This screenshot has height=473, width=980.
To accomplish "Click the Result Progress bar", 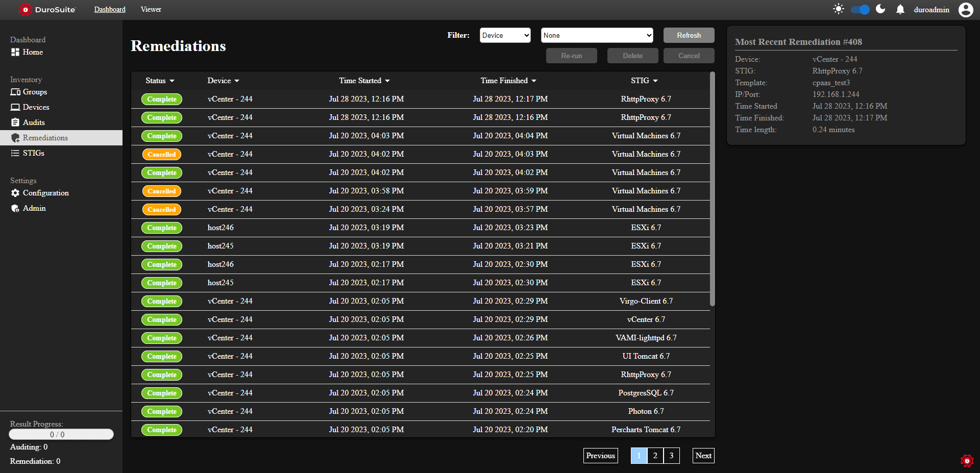I will (61, 434).
